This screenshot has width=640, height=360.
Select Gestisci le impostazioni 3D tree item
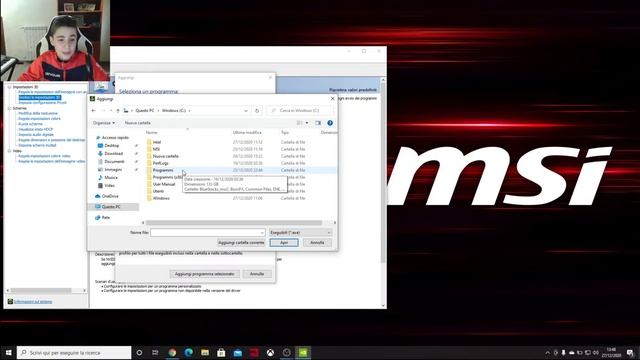point(40,98)
